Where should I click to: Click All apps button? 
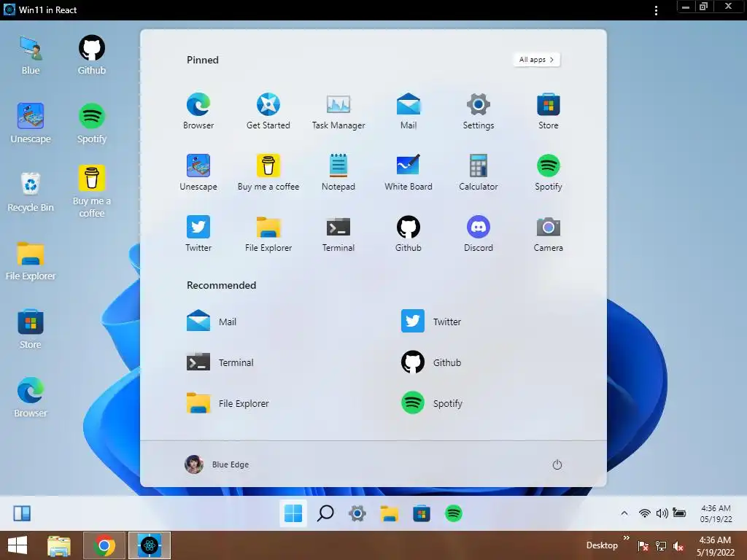click(x=536, y=60)
